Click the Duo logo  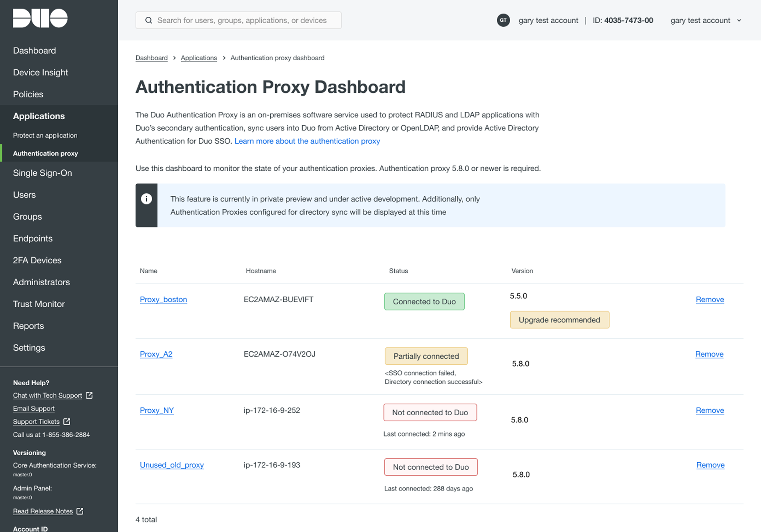pyautogui.click(x=40, y=18)
